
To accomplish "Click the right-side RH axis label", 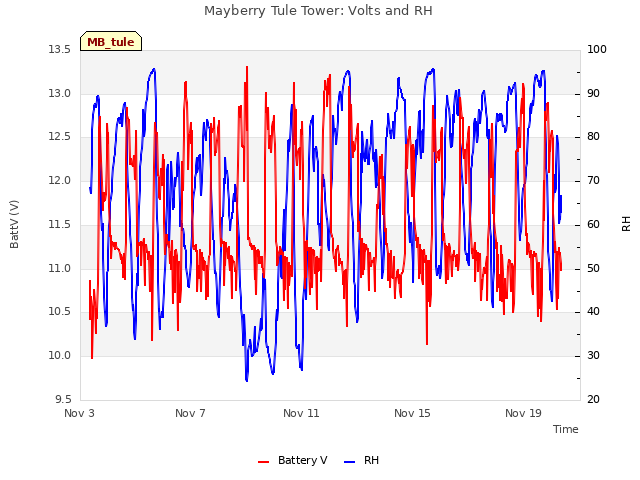I will 626,224.
